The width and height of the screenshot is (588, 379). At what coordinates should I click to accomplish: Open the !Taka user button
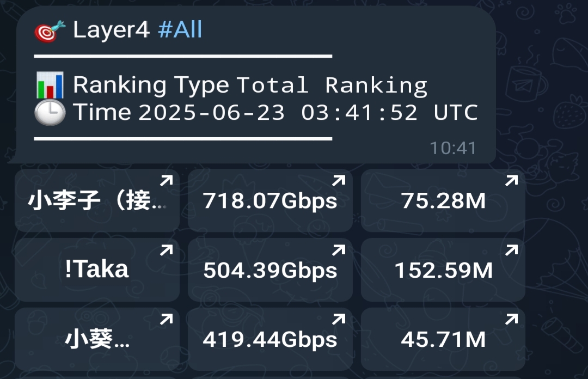click(x=97, y=270)
